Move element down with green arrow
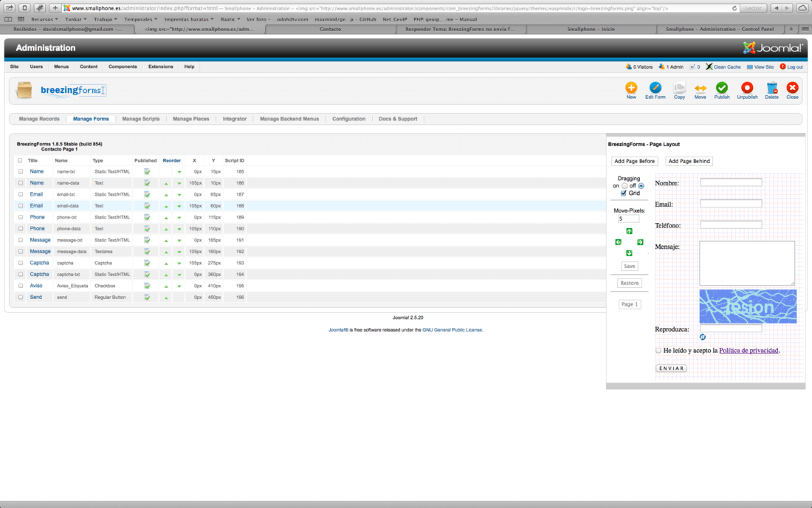Viewport: 812px width, 508px height. 629,253
